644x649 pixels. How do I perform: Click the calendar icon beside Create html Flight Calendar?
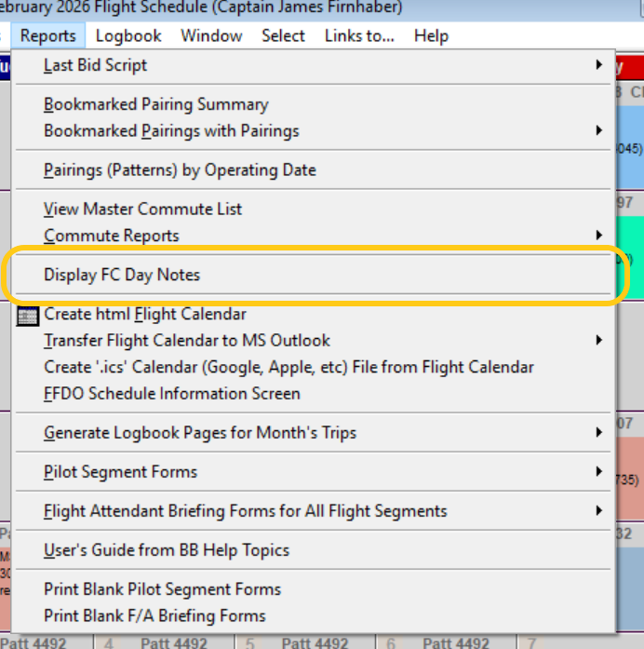pyautogui.click(x=28, y=316)
